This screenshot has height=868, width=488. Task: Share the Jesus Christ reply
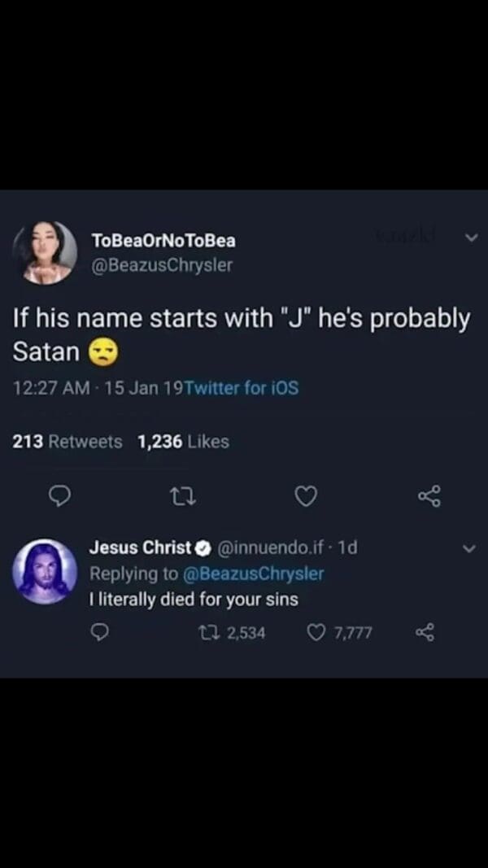(425, 632)
